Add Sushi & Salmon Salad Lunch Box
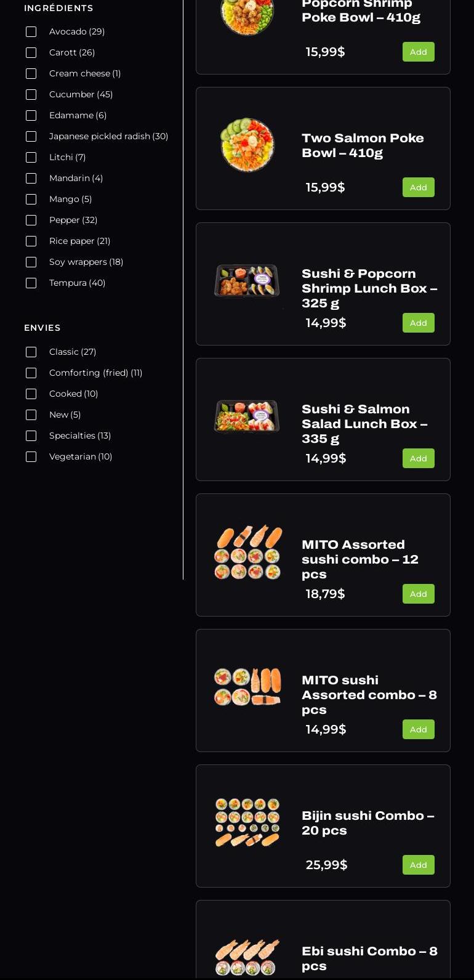Viewport: 474px width, 980px height. 419,458
